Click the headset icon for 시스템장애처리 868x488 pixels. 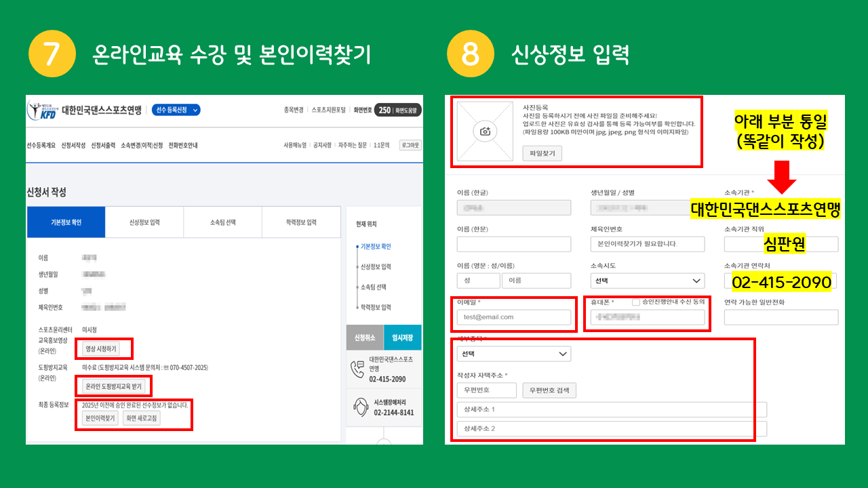click(359, 407)
